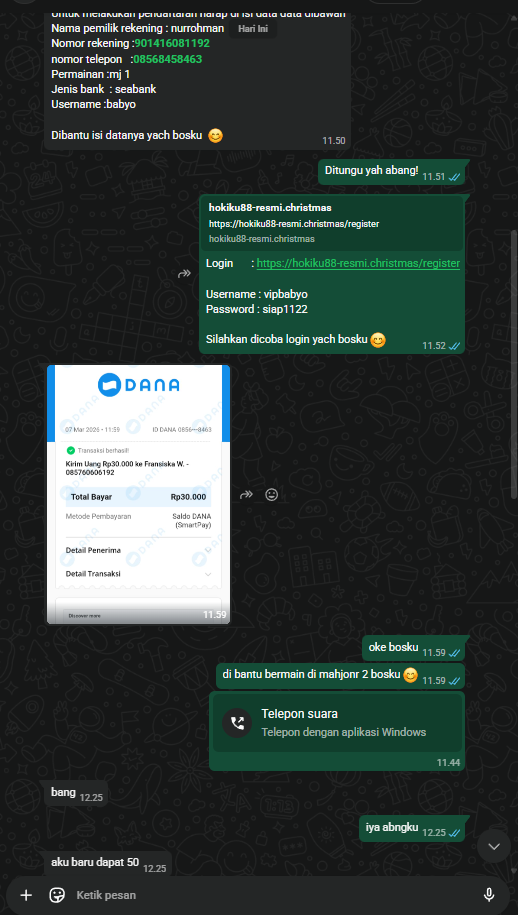
Task: Click phone number 08568458463
Action: [x=167, y=59]
